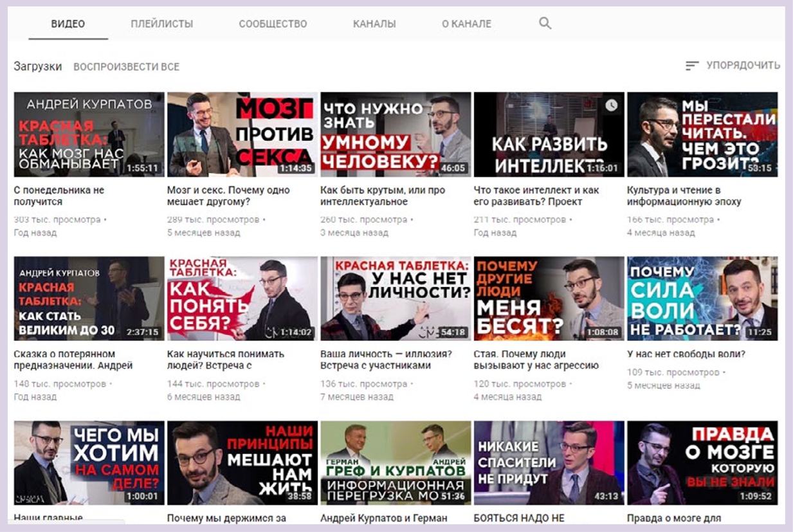Open the УПОРЯДОЧИТЬ sort dropdown
Image resolution: width=793 pixels, height=532 pixels.
pos(742,66)
